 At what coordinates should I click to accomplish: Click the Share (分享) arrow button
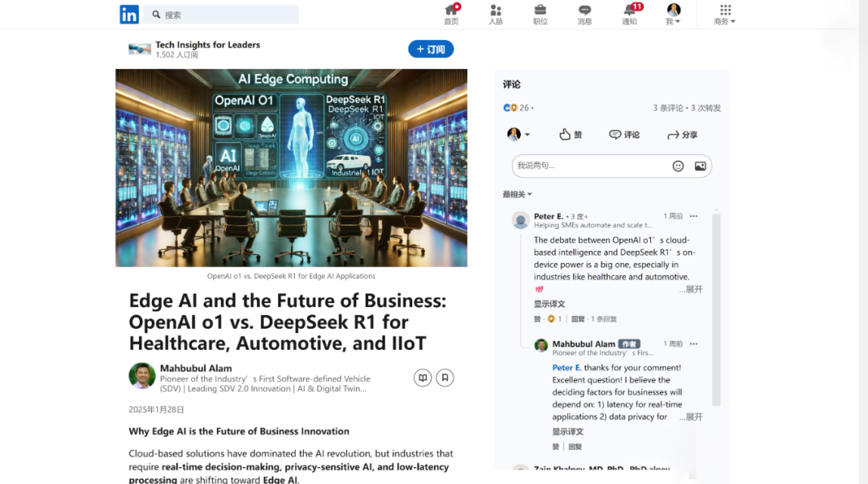682,134
